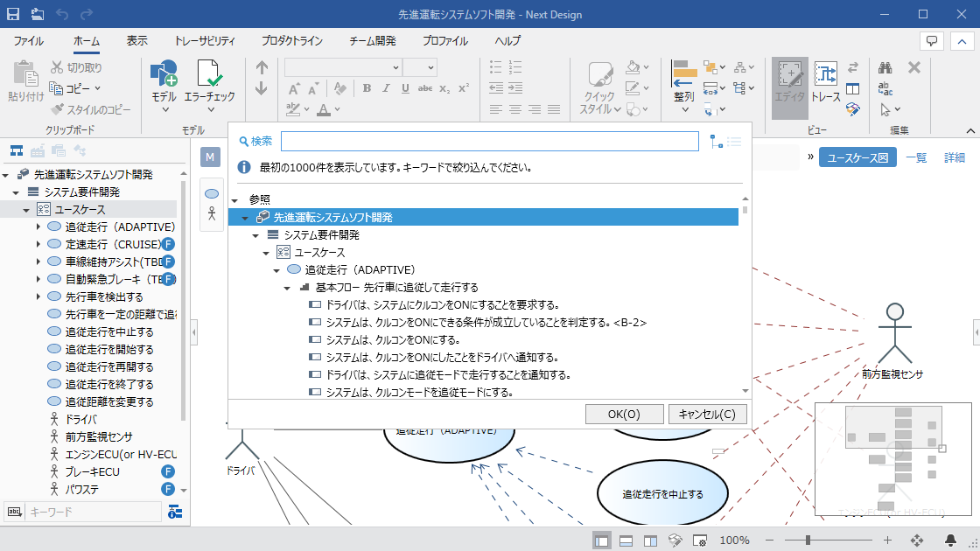The width and height of the screenshot is (980, 551).
Task: Open the font name dropdown
Action: (x=395, y=67)
